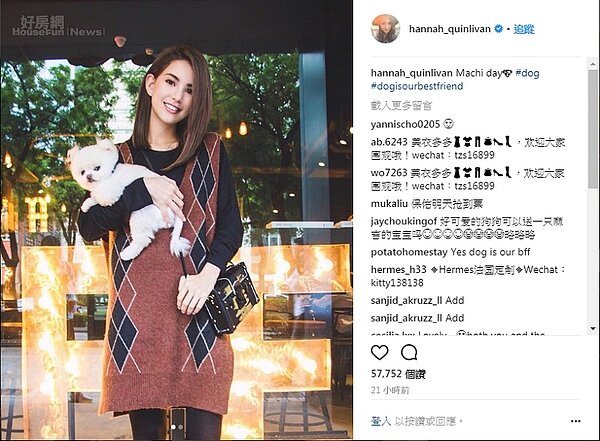This screenshot has height=441, width=600.
Task: Click the 登入 login link
Action: point(380,421)
